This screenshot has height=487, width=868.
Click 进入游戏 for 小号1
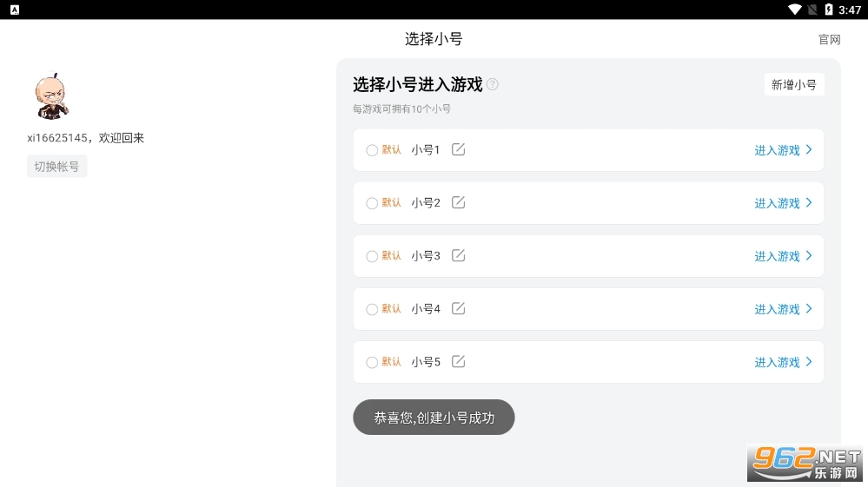coord(777,150)
